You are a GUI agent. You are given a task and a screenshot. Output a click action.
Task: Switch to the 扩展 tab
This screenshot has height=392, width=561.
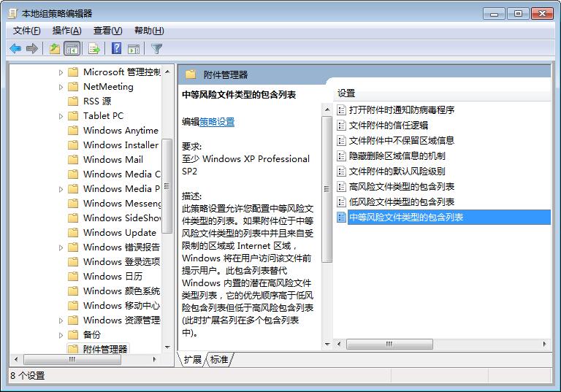(x=193, y=359)
